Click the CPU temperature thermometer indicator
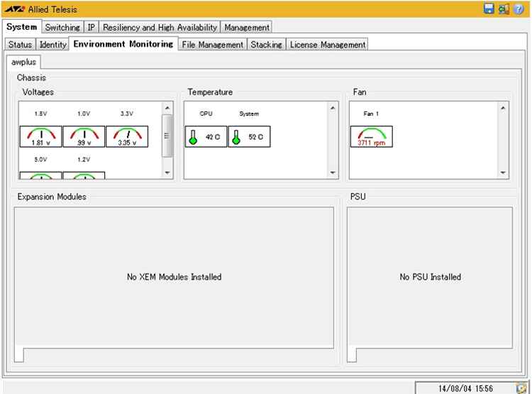Viewport: 532px width, 394px height. [206, 136]
